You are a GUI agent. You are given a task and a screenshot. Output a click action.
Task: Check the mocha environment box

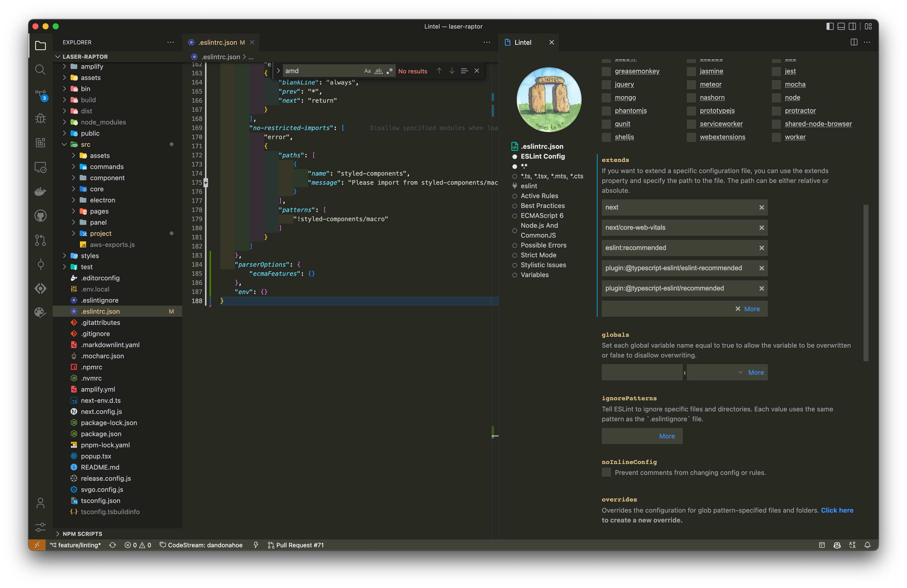coord(776,85)
